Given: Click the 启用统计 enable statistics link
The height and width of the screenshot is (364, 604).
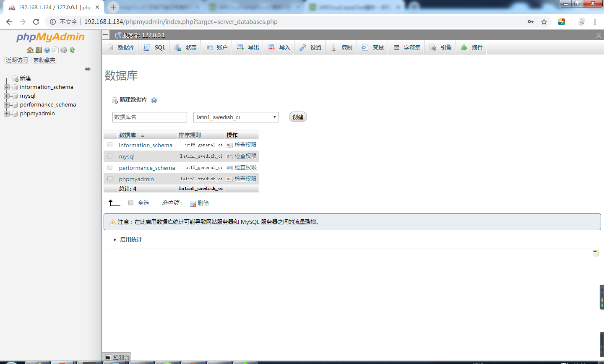Looking at the screenshot, I should pyautogui.click(x=131, y=239).
